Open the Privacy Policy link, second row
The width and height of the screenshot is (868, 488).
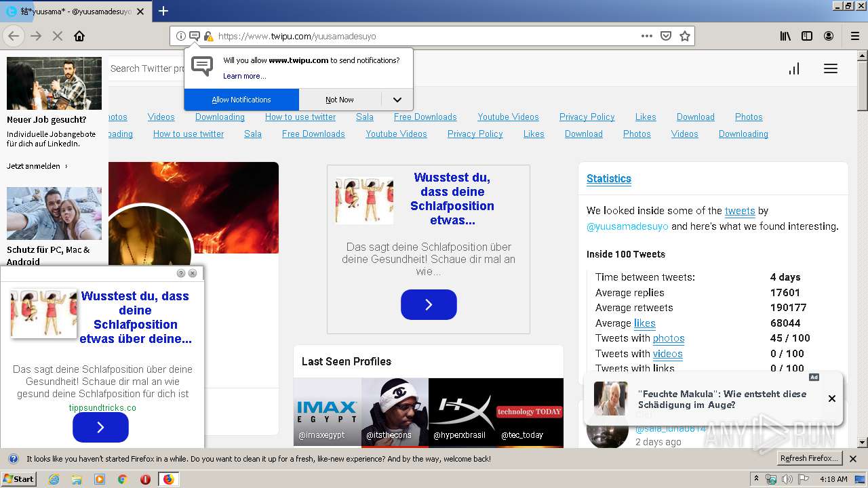coord(475,134)
